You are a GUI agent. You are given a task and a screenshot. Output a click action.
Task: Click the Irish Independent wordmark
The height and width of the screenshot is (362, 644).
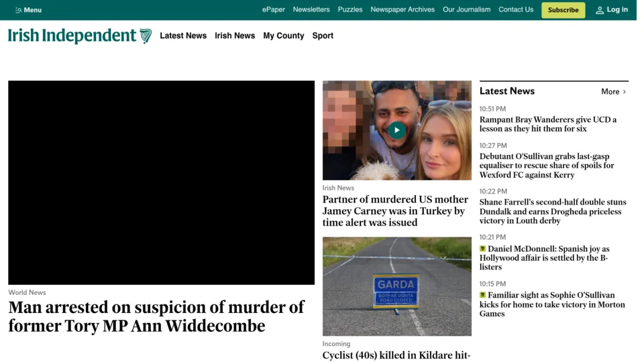tap(72, 36)
